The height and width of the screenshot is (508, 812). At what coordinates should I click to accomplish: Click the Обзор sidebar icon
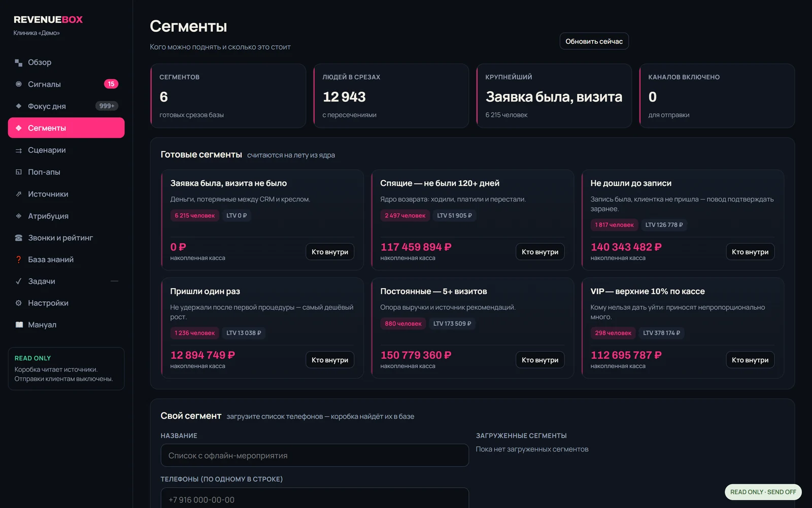pos(19,62)
